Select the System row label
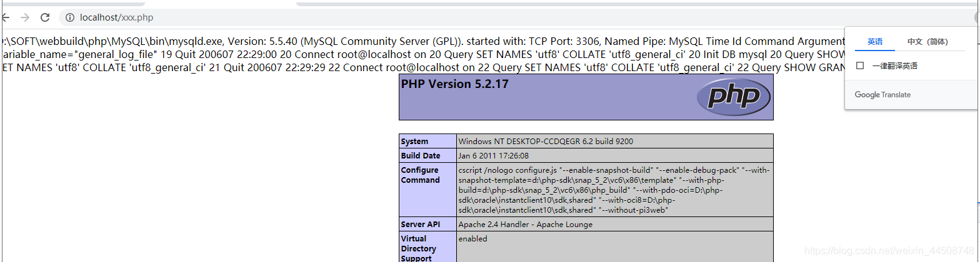 coord(428,142)
